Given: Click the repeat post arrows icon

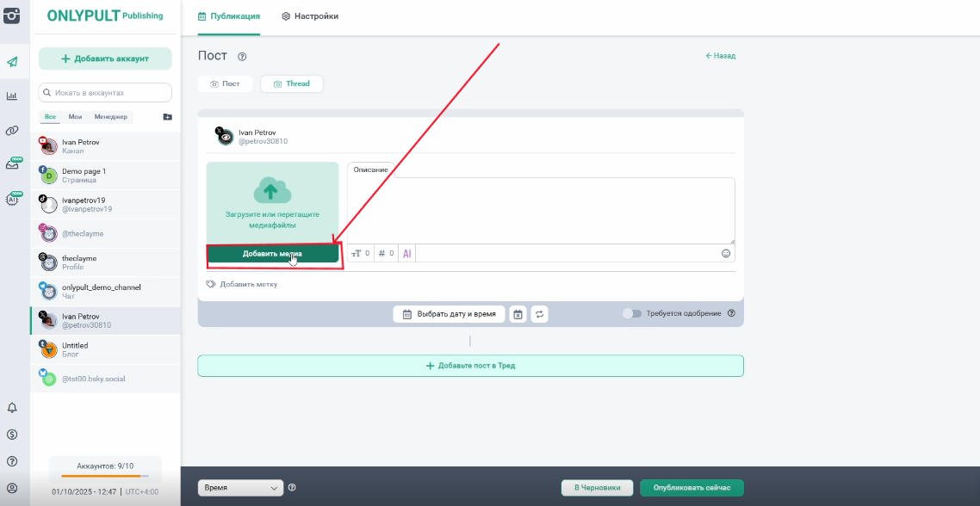Looking at the screenshot, I should (x=540, y=314).
